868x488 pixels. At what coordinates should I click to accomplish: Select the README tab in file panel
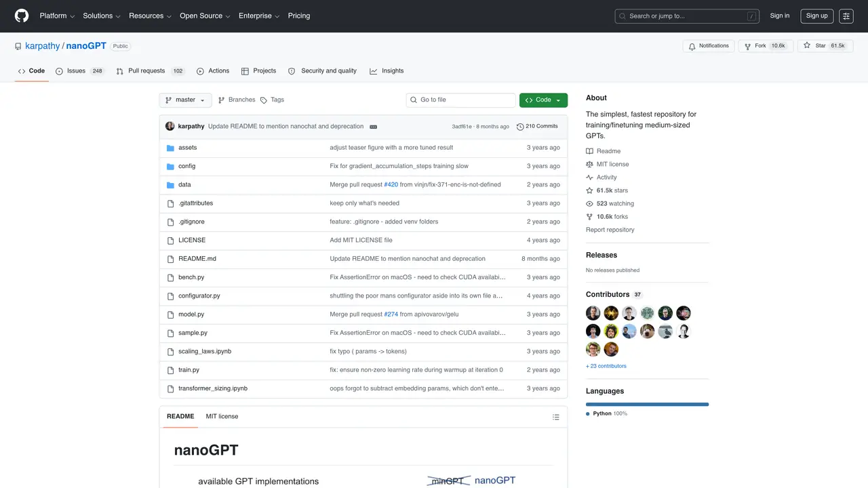click(x=180, y=417)
